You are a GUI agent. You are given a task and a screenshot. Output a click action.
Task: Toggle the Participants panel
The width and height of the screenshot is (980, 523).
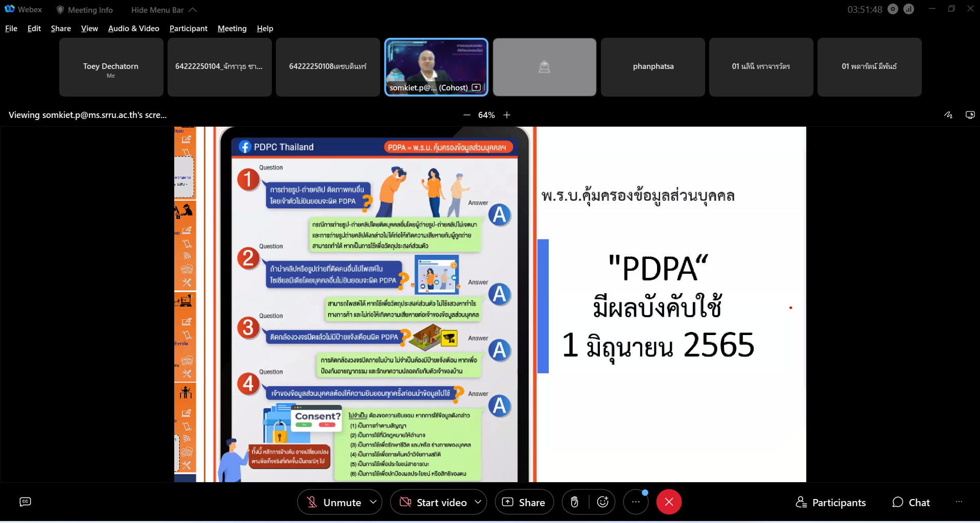pyautogui.click(x=831, y=502)
